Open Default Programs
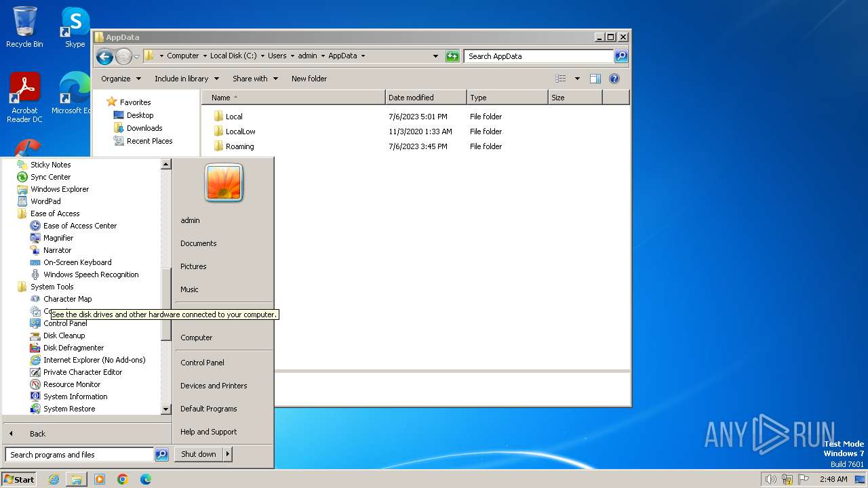 [209, 409]
